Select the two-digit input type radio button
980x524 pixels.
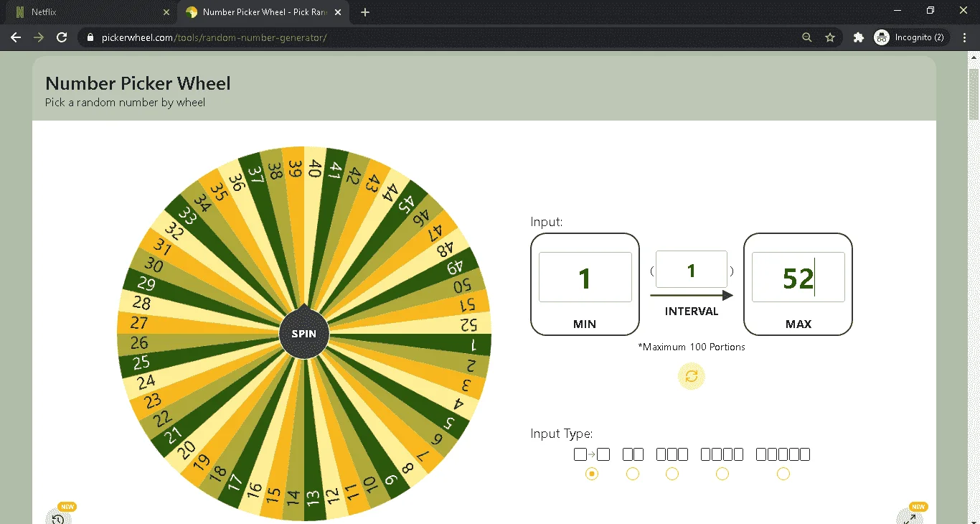coord(633,474)
